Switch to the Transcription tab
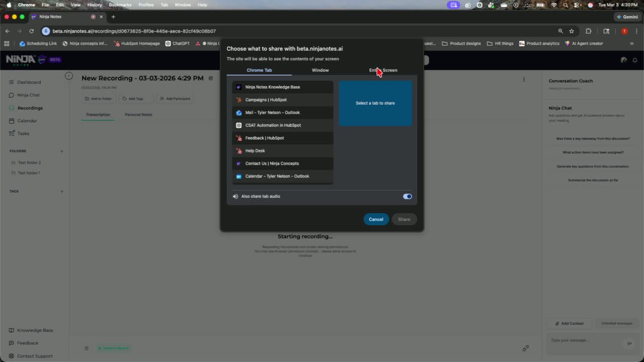This screenshot has height=362, width=644. click(98, 115)
